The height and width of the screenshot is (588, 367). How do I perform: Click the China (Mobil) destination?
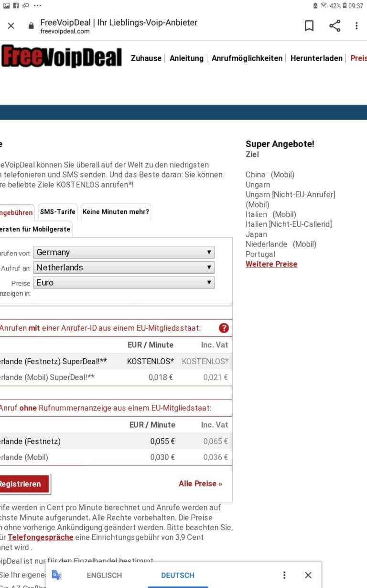click(x=270, y=175)
